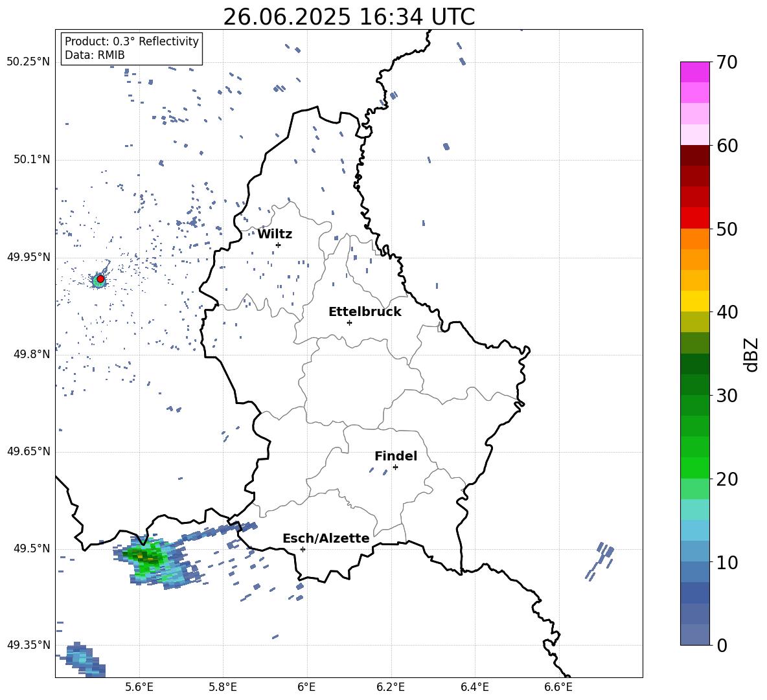
Task: Click latitude label 50.1°N
Action: (x=31, y=159)
